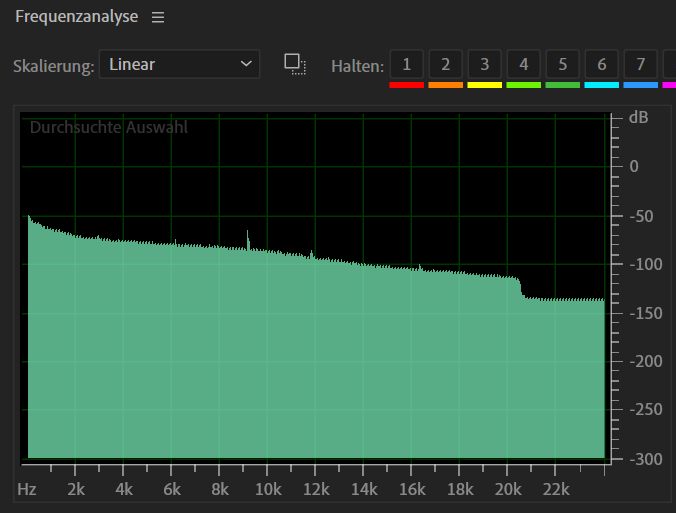676x513 pixels.
Task: Toggle Halten button 1
Action: tap(406, 65)
